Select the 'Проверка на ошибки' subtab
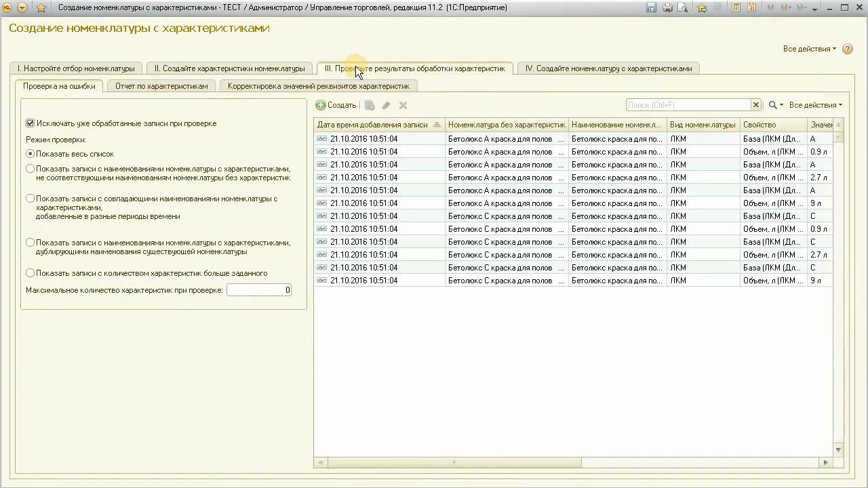The width and height of the screenshot is (868, 488). pos(59,86)
